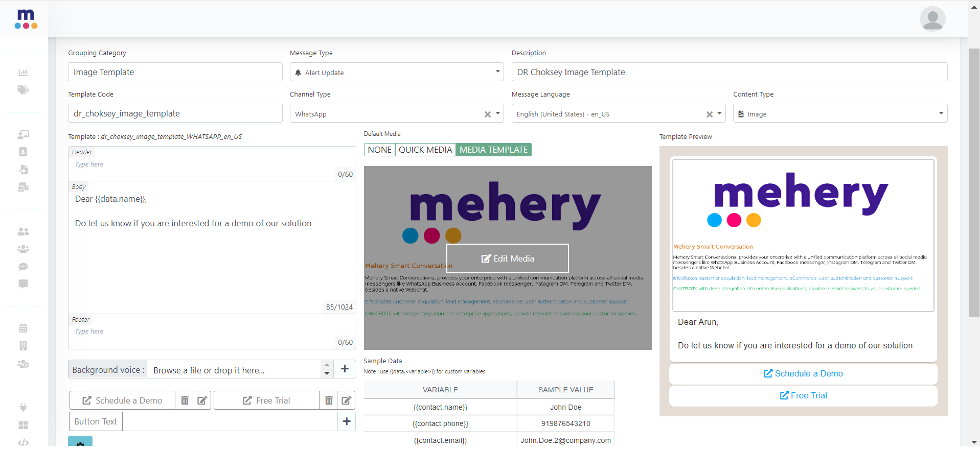This screenshot has height=449, width=980.
Task: Click the {{contact.email}} variable cell
Action: [440, 440]
